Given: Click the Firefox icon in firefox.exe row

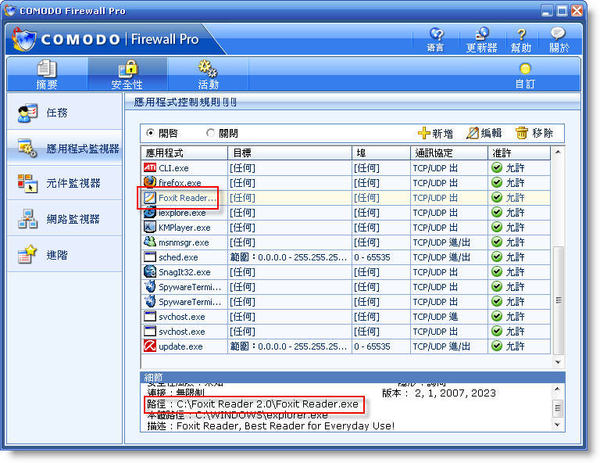Looking at the screenshot, I should (x=150, y=182).
